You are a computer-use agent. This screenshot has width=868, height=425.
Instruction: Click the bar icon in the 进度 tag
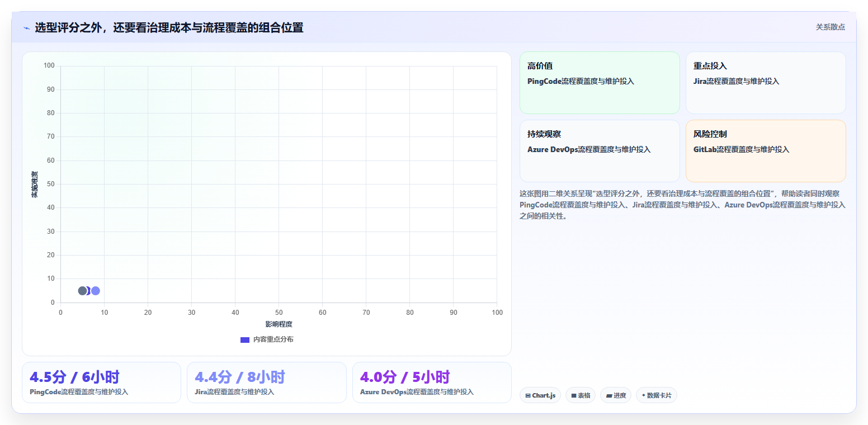pyautogui.click(x=609, y=395)
